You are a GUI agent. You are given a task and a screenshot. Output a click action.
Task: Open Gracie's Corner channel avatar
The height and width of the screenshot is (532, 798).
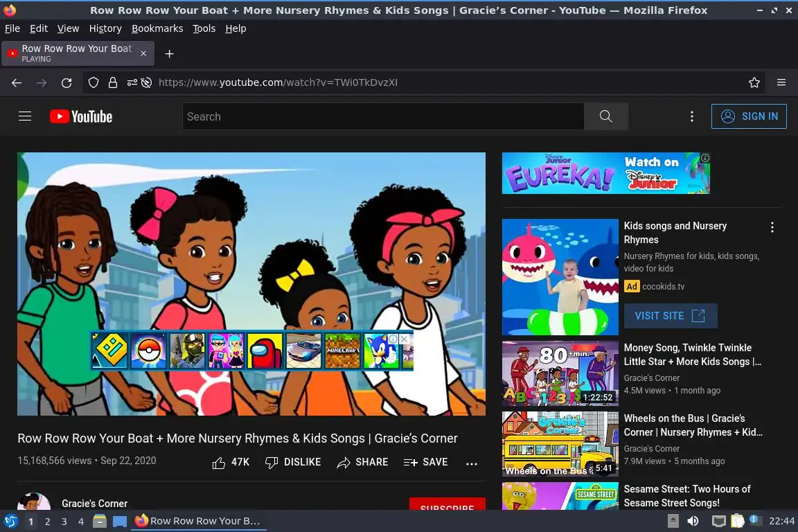(34, 502)
